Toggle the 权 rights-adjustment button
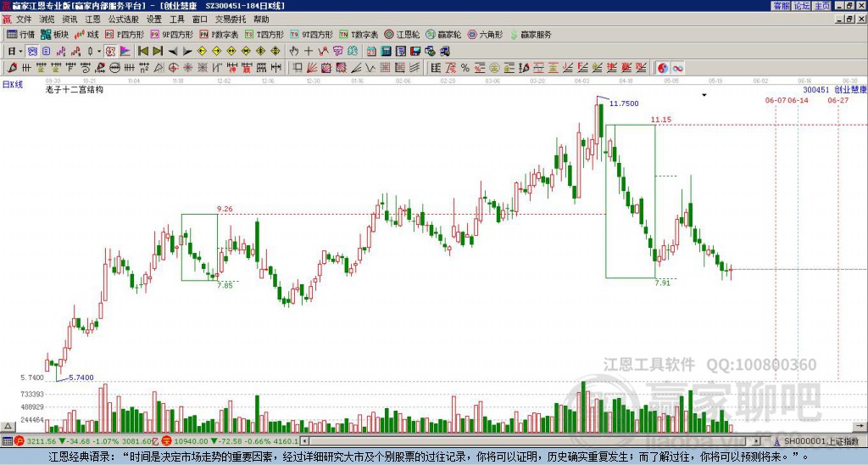868x465 pixels. coord(111,52)
